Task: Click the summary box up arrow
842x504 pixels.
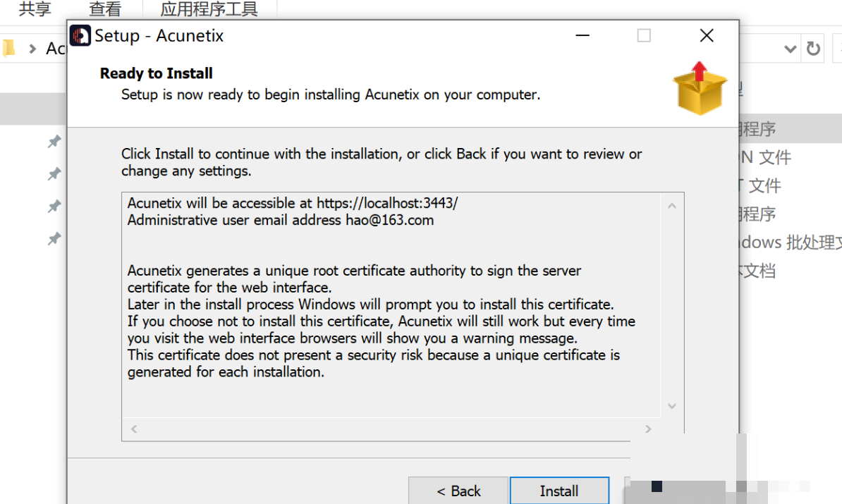Action: click(x=672, y=206)
